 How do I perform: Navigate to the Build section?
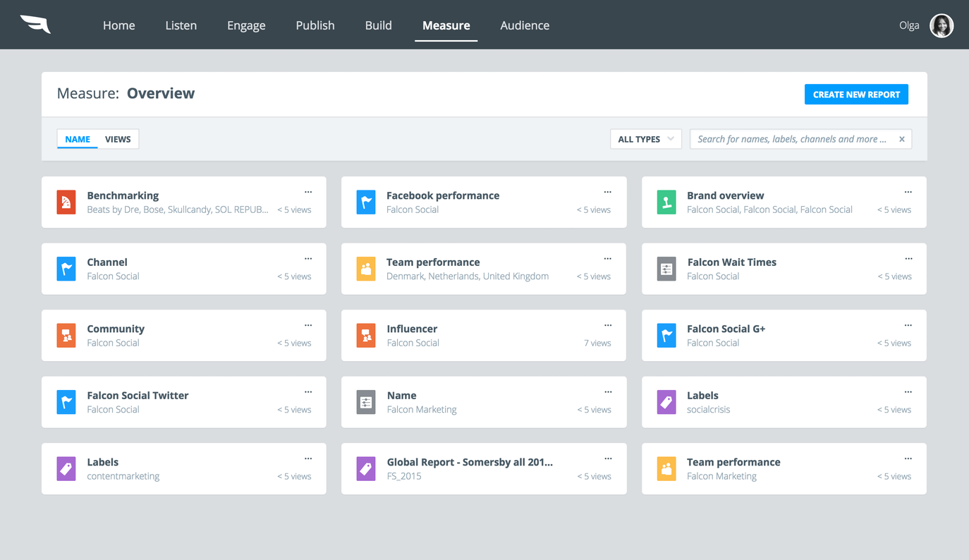click(379, 25)
